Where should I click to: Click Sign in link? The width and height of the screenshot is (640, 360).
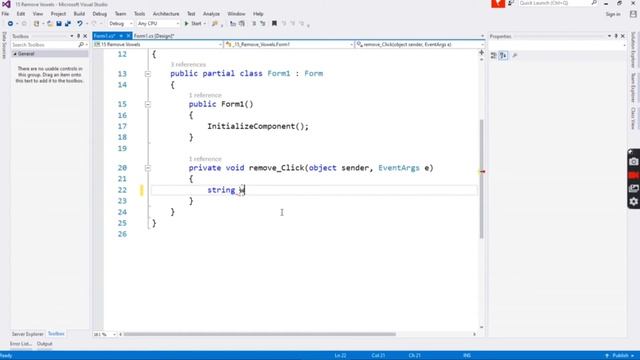pyautogui.click(x=613, y=14)
